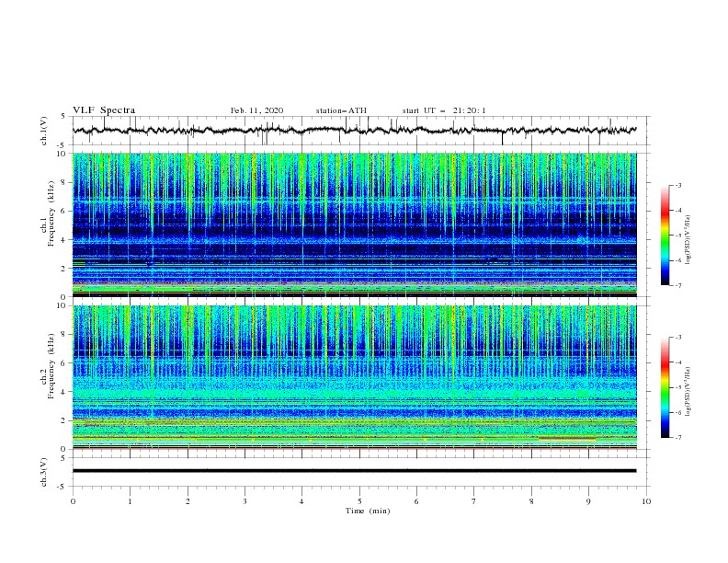
Task: Click the "ch.3(V)" axis label
Action: (44, 472)
